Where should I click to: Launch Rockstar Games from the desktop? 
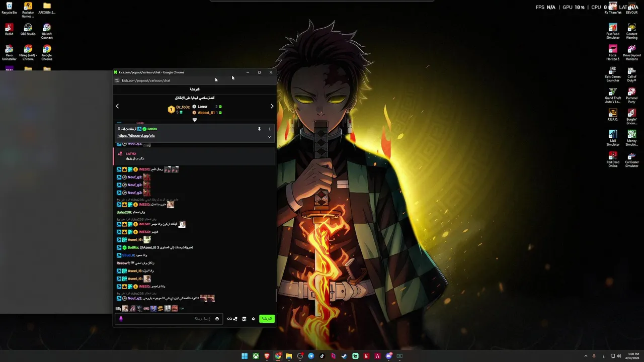[x=28, y=10]
